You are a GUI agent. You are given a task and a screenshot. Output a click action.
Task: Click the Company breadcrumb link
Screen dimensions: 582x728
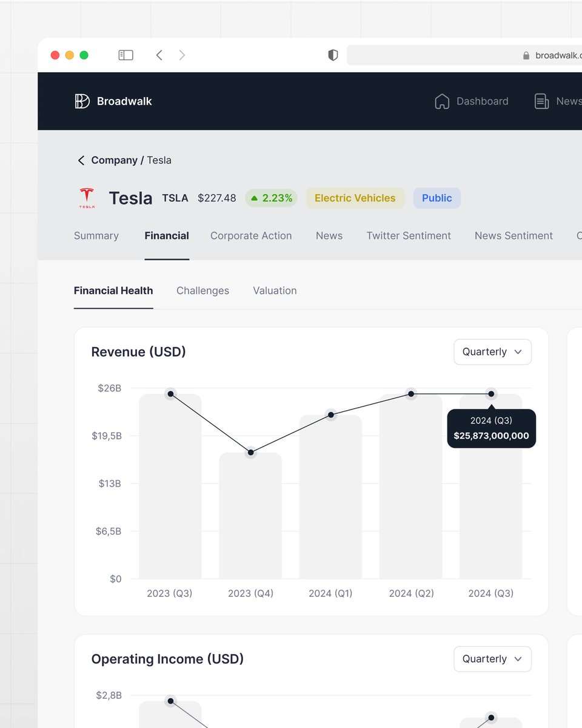(x=114, y=160)
